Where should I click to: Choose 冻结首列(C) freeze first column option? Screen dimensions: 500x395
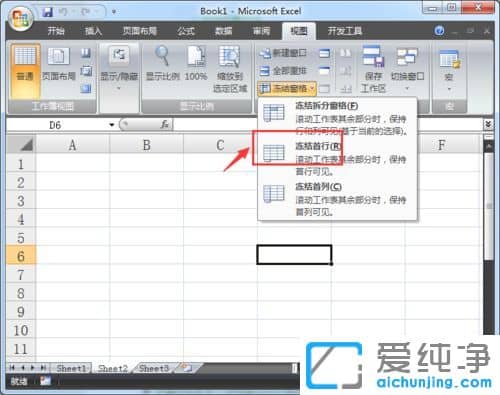coord(337,199)
